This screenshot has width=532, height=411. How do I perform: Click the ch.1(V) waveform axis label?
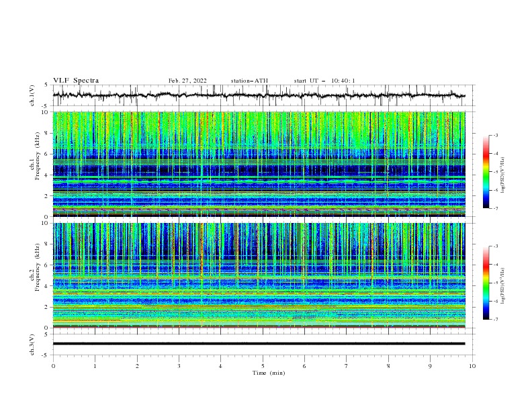(32, 95)
